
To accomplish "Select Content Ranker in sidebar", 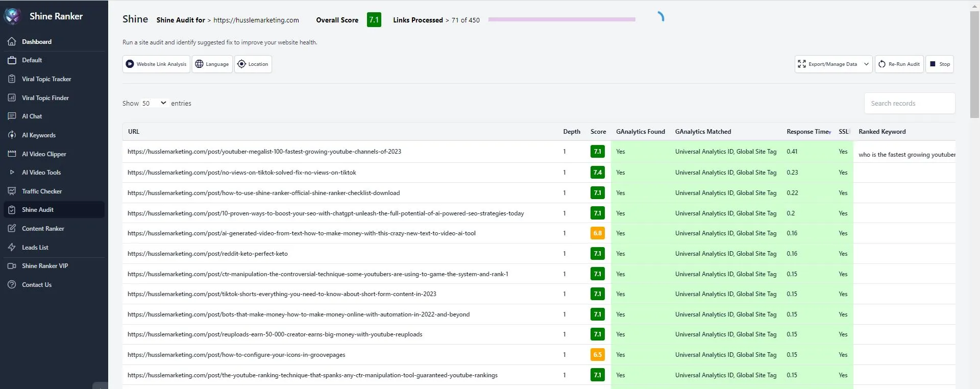I will (43, 229).
